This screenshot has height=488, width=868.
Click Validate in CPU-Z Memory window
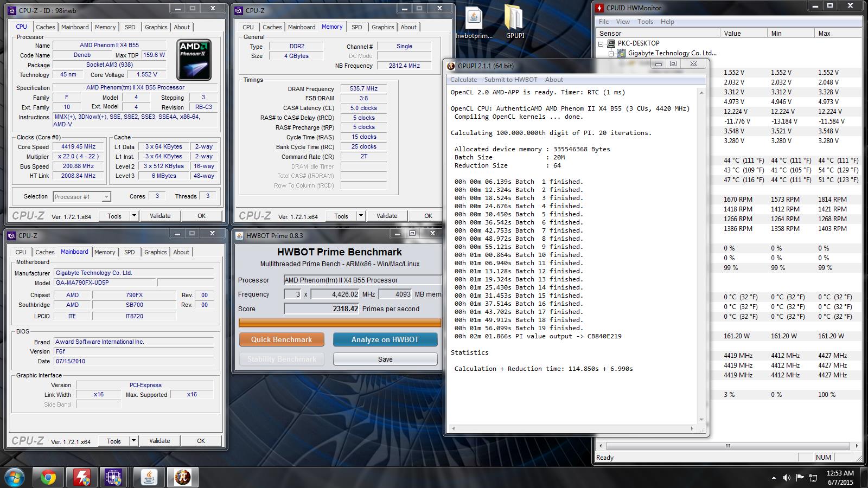387,216
